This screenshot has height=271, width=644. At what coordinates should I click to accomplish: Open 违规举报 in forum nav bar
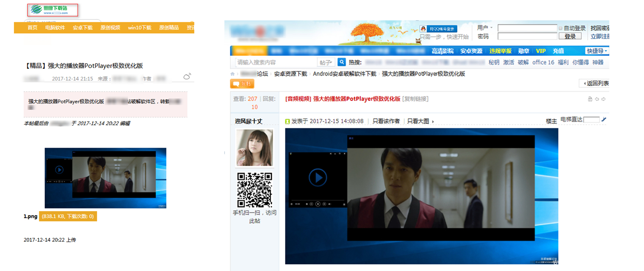click(500, 51)
